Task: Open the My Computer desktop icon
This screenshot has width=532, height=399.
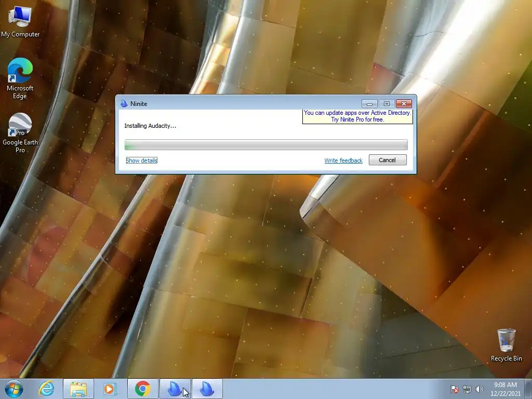Action: coord(20,22)
